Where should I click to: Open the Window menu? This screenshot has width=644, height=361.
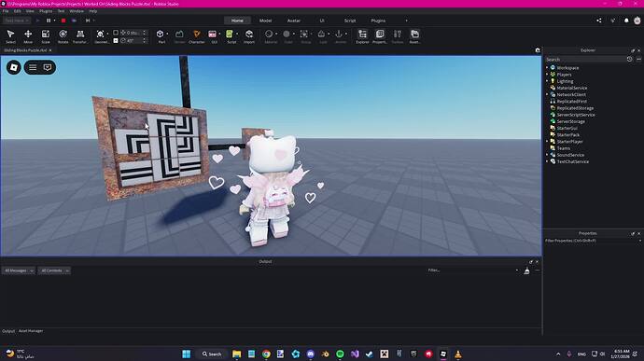pos(77,11)
